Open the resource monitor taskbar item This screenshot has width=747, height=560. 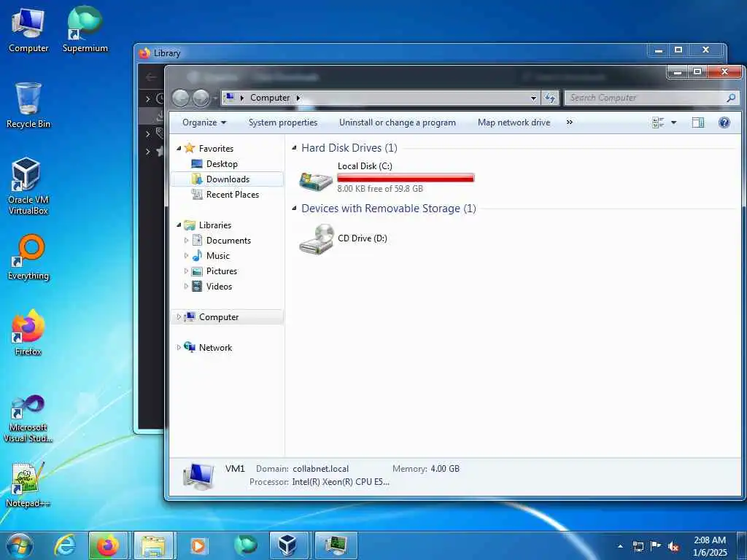[x=336, y=545]
